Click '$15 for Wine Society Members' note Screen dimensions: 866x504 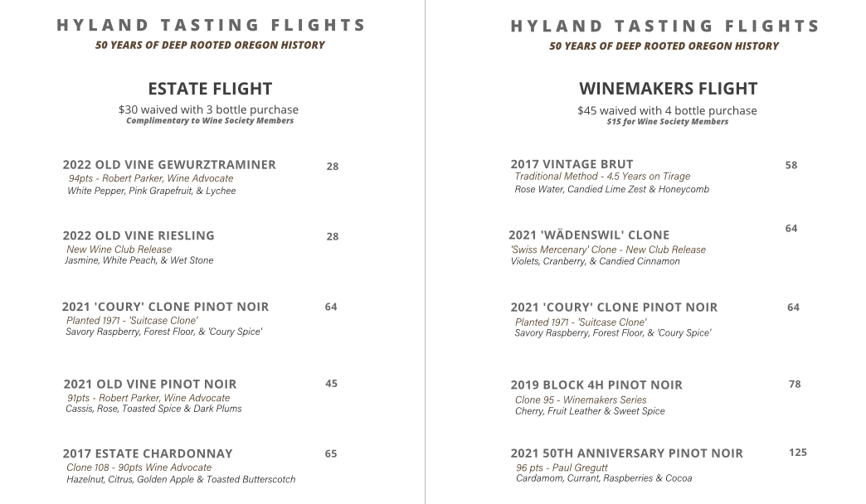tap(667, 122)
